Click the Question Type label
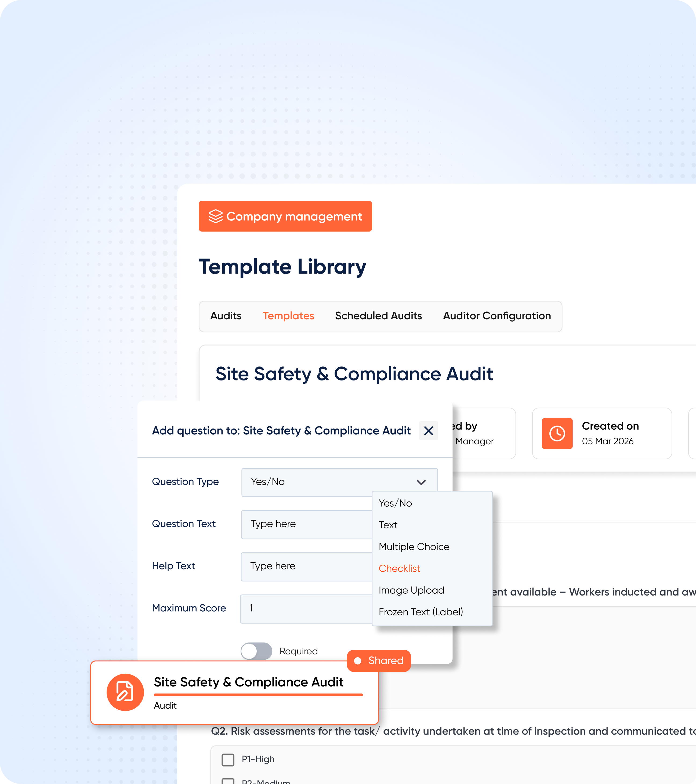The image size is (696, 784). coord(185,482)
